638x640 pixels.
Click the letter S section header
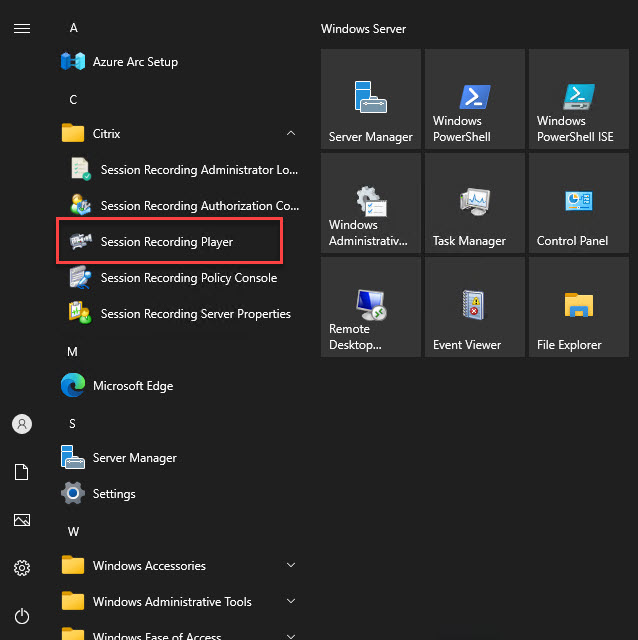click(x=72, y=424)
